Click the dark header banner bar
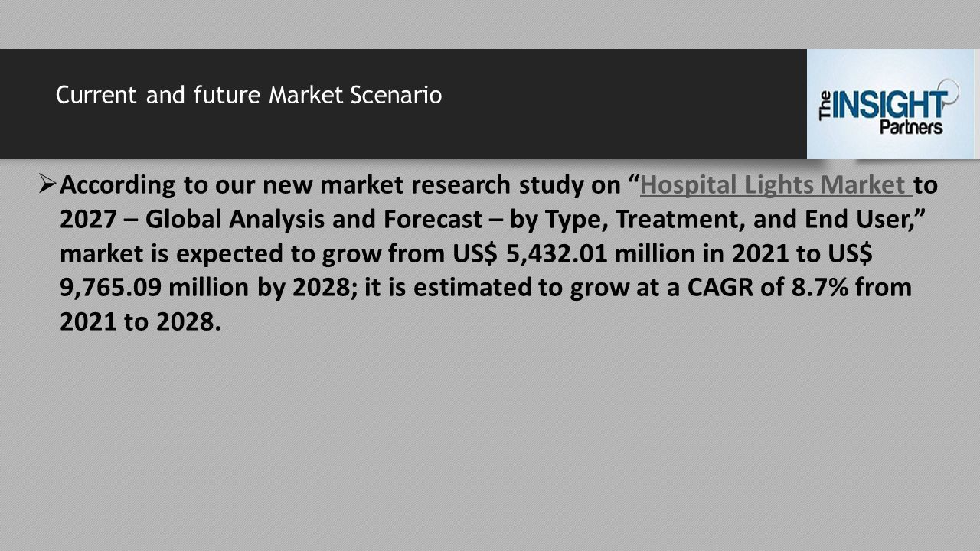This screenshot has width=980, height=551. [403, 104]
